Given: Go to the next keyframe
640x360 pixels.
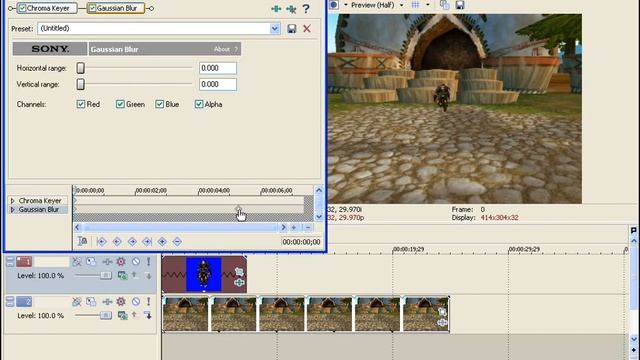Looking at the screenshot, I should [132, 242].
